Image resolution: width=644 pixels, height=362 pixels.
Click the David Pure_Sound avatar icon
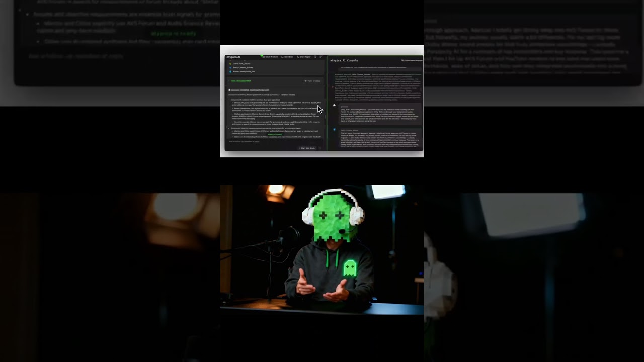[x=230, y=64]
